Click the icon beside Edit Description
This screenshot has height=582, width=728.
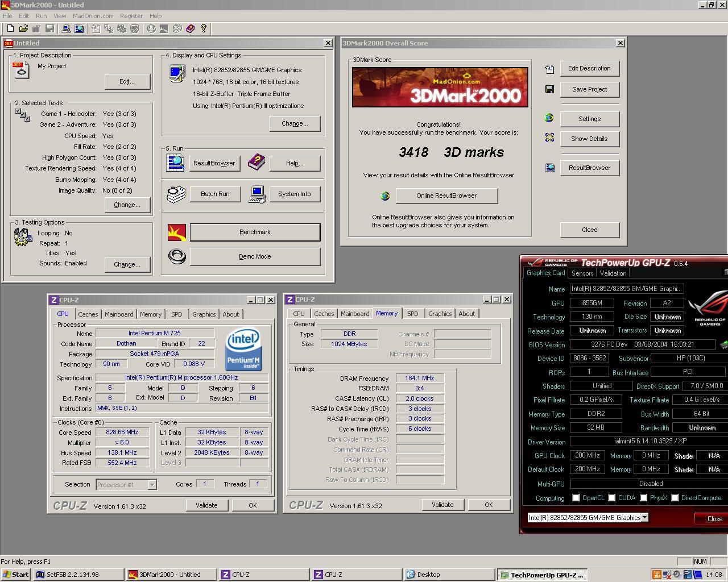(x=549, y=69)
